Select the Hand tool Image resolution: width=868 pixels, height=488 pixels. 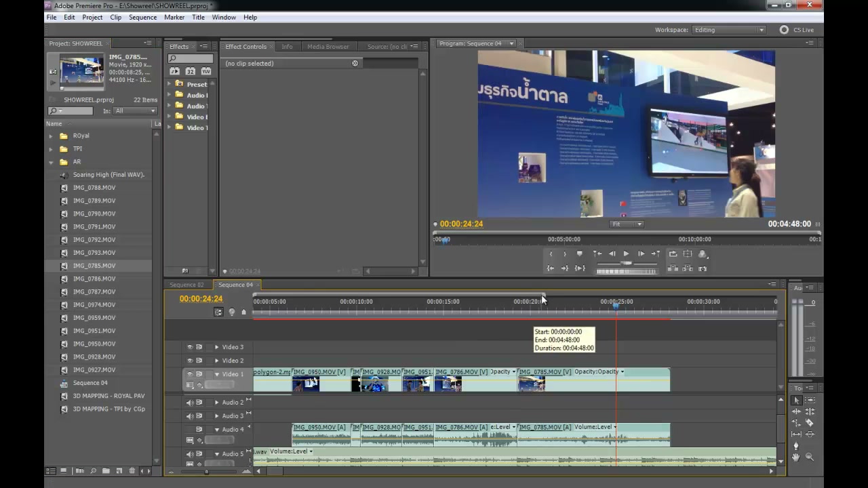(x=796, y=457)
